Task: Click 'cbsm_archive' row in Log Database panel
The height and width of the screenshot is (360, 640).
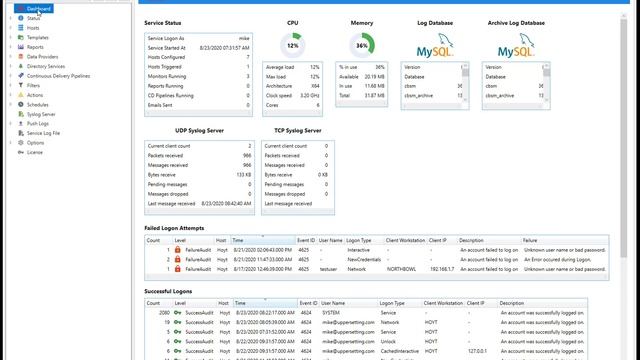Action: click(x=433, y=96)
